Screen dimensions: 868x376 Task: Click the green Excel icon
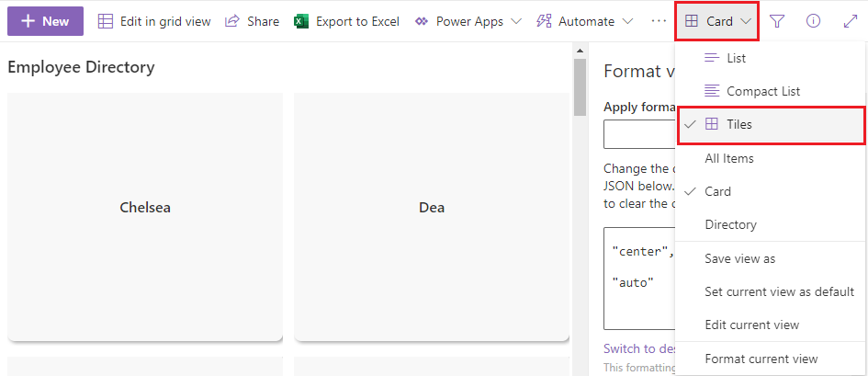(301, 21)
